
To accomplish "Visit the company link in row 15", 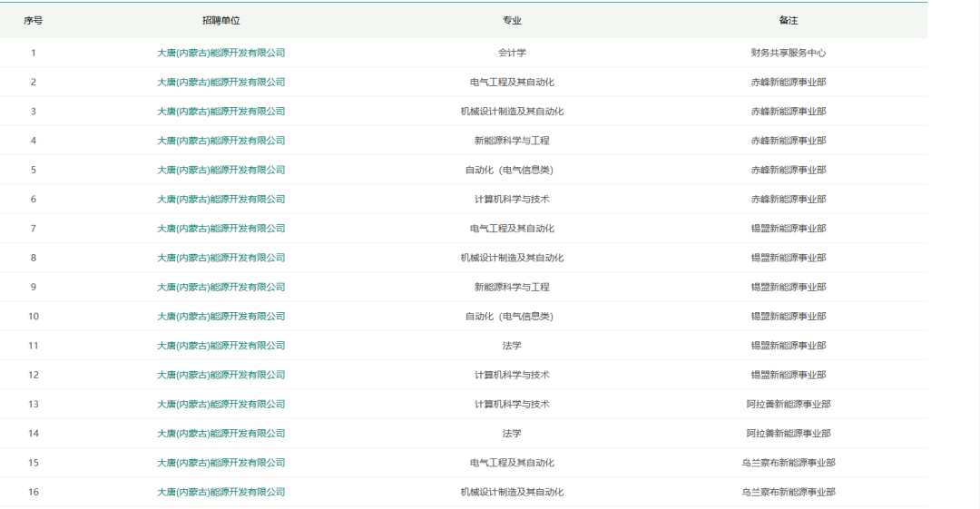I will pos(220,464).
